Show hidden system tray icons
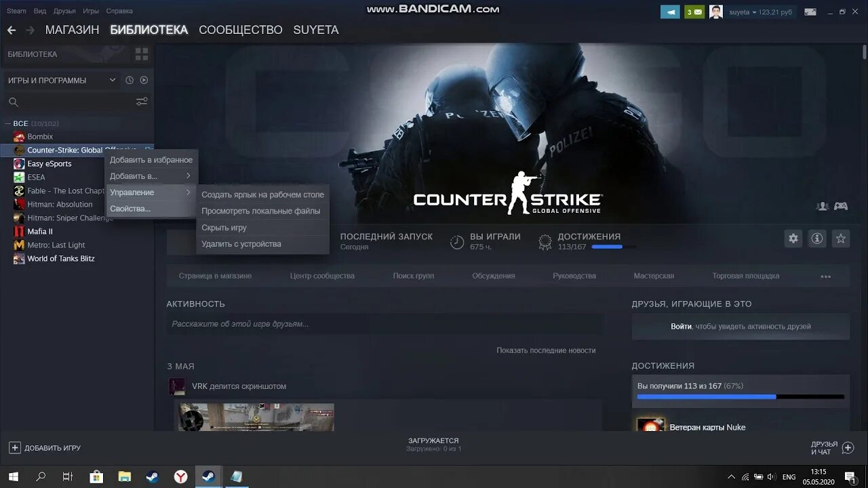Screen dimensions: 868x488 pyautogui.click(x=731, y=476)
